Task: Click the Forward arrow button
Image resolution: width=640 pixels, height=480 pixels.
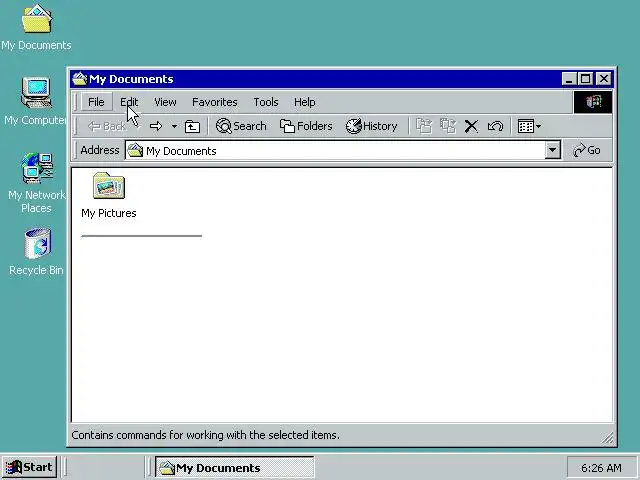Action: click(156, 126)
